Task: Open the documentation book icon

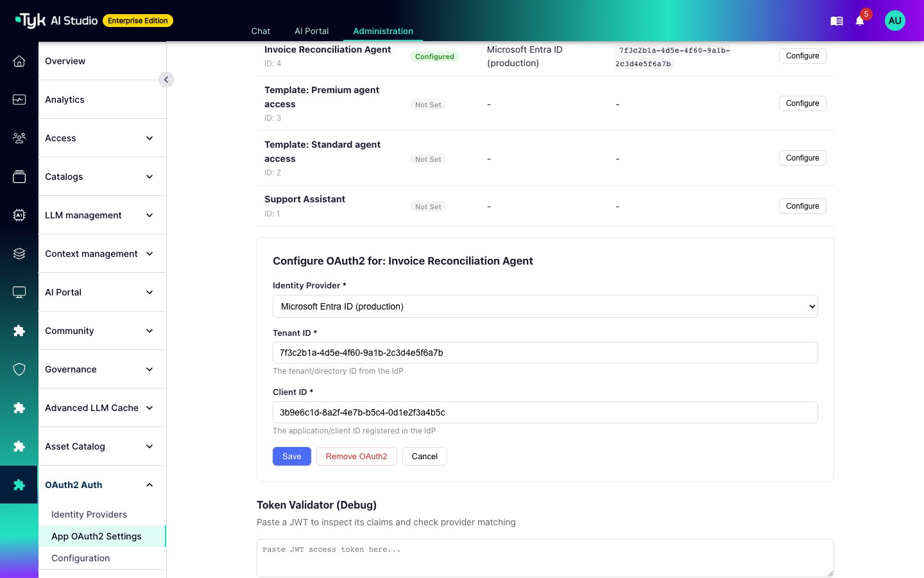Action: coord(836,21)
